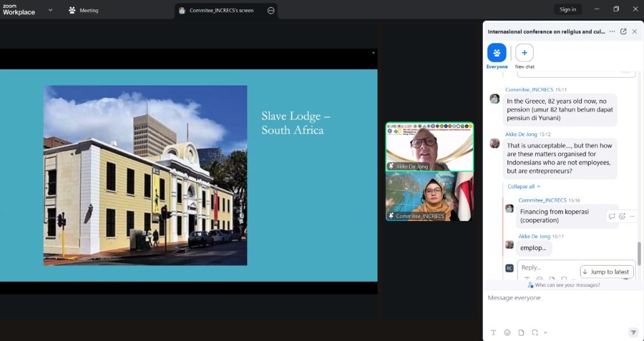This screenshot has height=341, width=644.
Task: Switch to the Meeting tab
Action: 84,11
